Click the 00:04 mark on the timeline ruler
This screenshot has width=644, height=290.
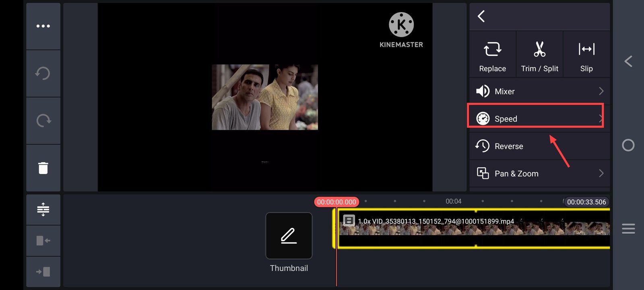tap(453, 201)
